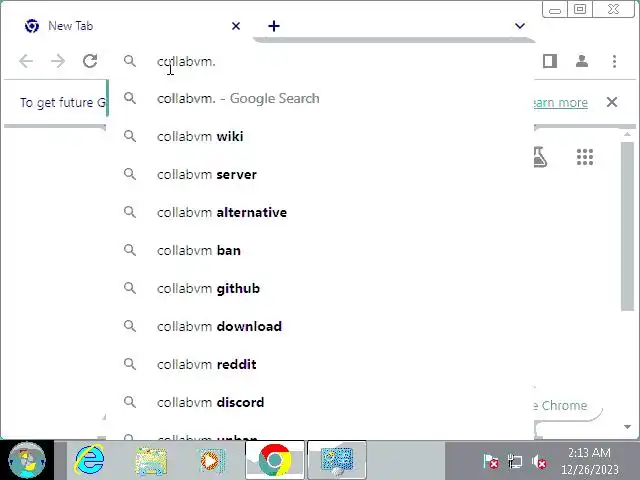
Task: Choose 'collabvm alternative' suggestion
Action: (320, 212)
